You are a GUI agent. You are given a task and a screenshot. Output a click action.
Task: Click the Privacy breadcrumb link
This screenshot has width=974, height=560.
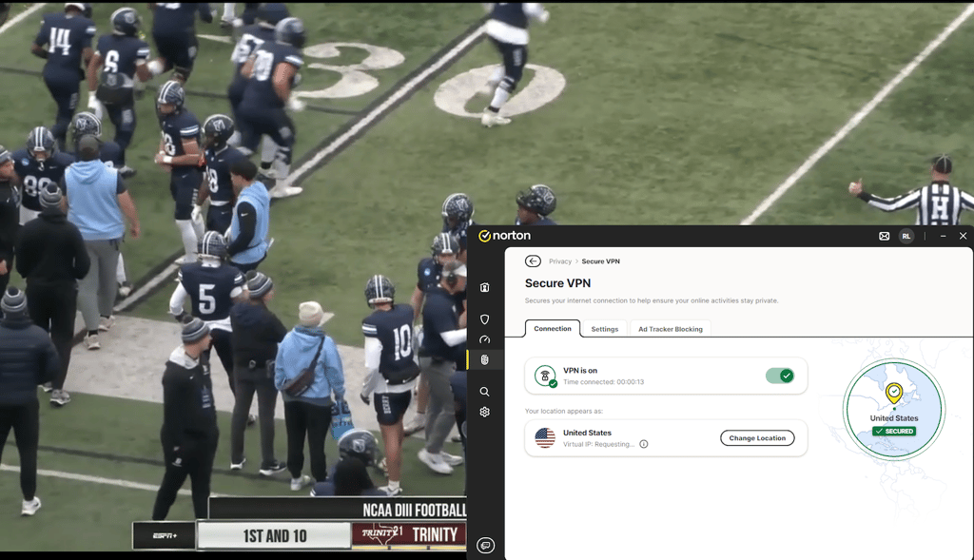pos(559,261)
